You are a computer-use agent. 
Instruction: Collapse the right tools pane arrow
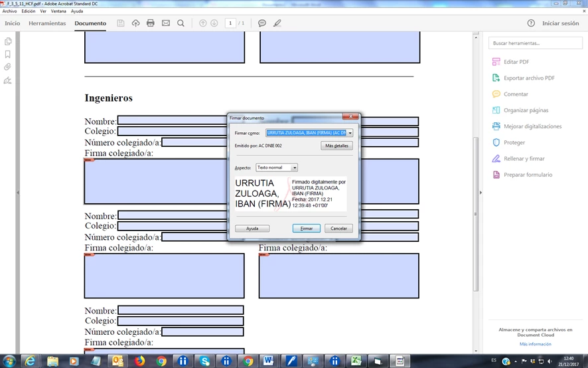[480, 193]
